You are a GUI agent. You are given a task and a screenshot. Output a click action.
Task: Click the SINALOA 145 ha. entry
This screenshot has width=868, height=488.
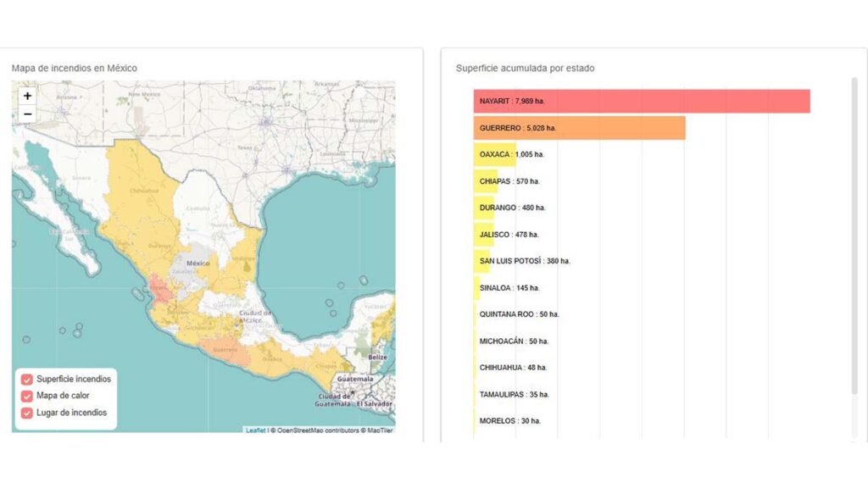point(509,288)
